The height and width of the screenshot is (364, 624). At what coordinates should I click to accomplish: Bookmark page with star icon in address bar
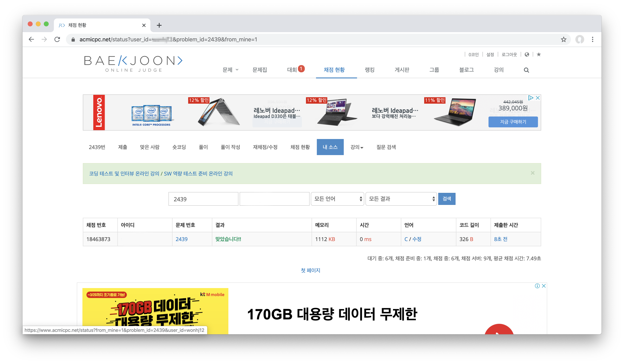pos(563,39)
